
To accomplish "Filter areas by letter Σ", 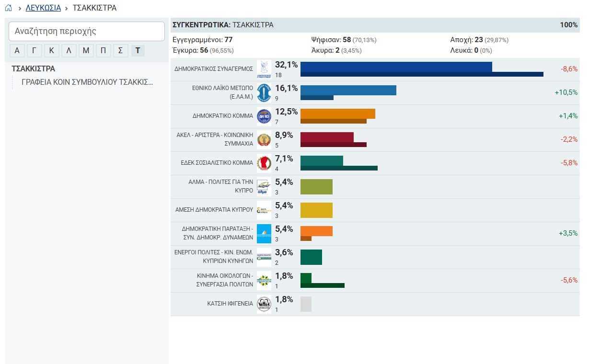I will point(121,50).
